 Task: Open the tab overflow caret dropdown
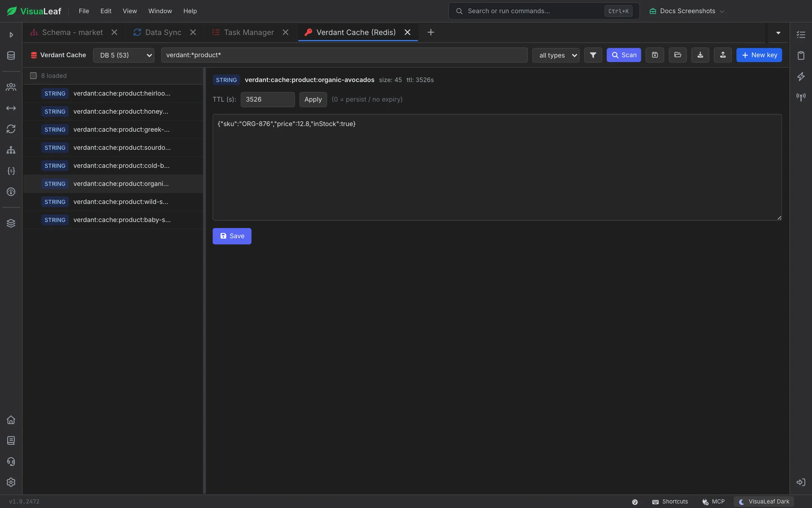tap(778, 33)
